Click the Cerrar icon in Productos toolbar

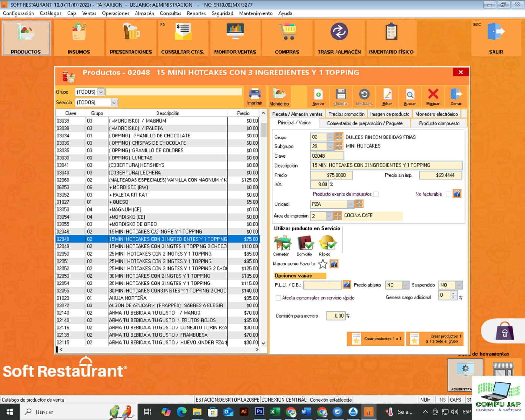point(456,97)
